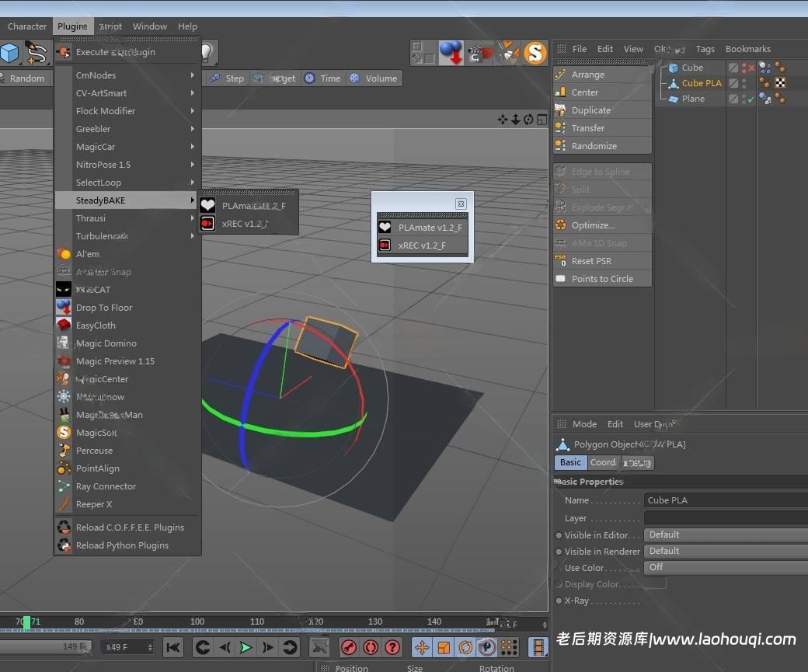
Task: Click xREC v1.2_F in floating palette
Action: 422,245
